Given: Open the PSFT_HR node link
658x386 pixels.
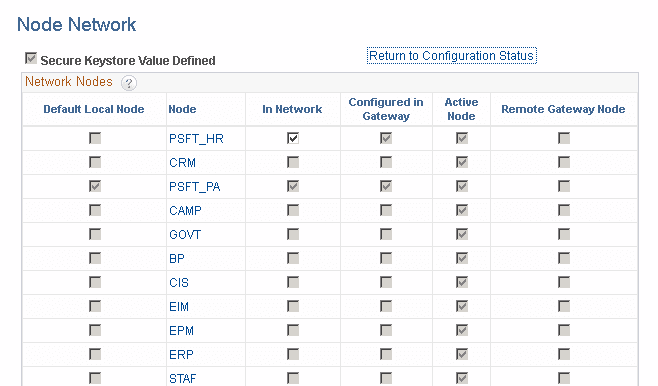Looking at the screenshot, I should click(x=196, y=139).
